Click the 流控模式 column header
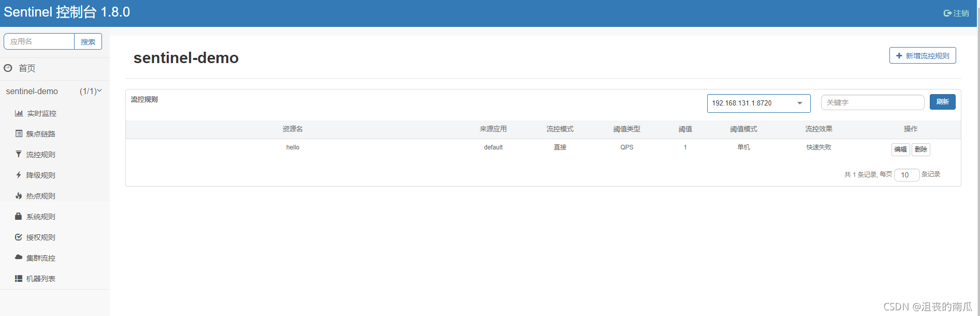 tap(560, 129)
